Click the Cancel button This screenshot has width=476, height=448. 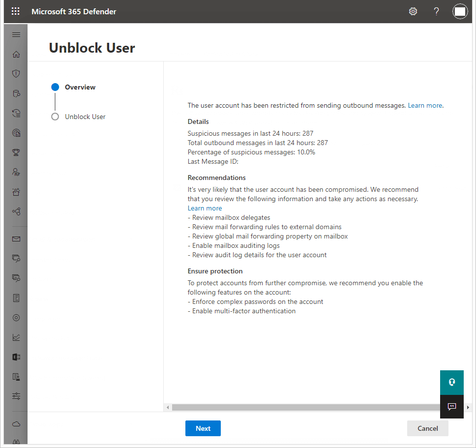point(427,428)
